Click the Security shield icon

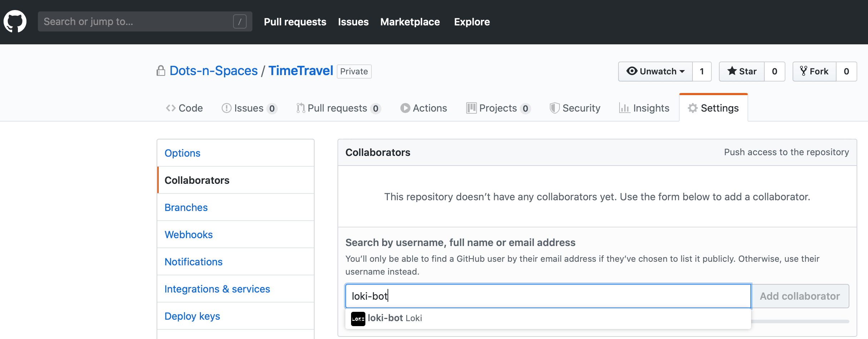(x=554, y=108)
